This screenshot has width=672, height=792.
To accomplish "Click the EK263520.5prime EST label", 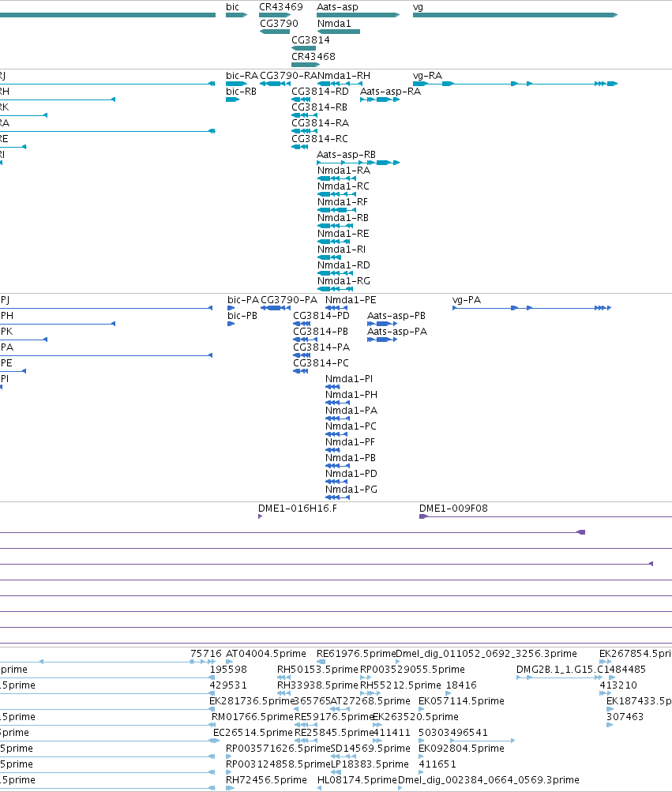I will 415,717.
